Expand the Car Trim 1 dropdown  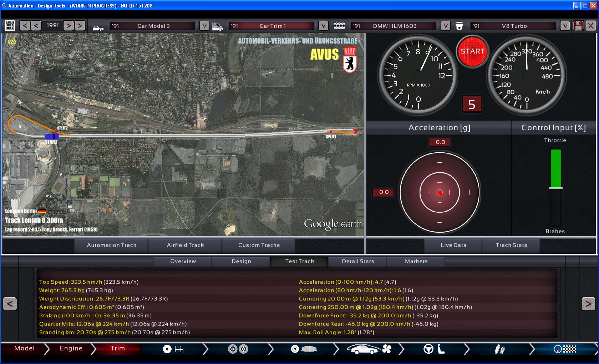[x=323, y=26]
